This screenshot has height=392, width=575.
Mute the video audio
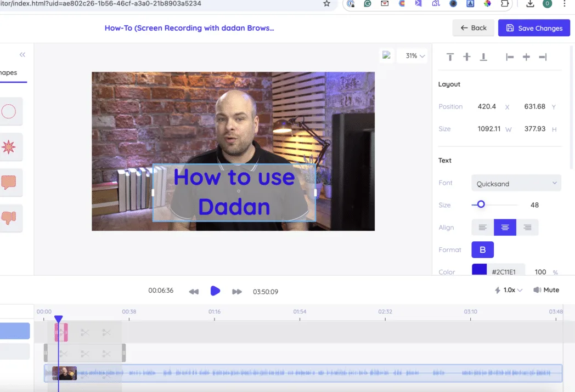pyautogui.click(x=546, y=289)
